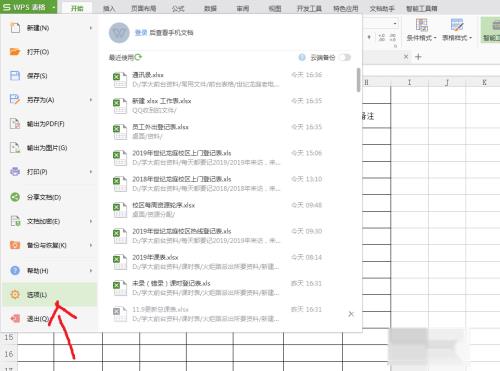Switch to the 视图 ribbon tab

(275, 8)
